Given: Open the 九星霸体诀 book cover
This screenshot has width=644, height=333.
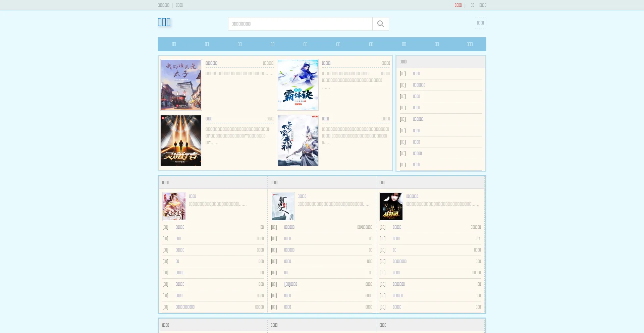Looking at the screenshot, I should 298,85.
